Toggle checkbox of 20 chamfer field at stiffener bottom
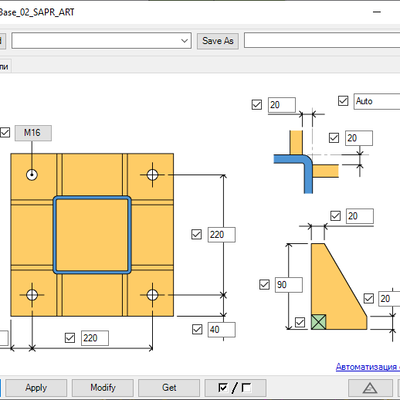The image size is (400, 400). pos(369,298)
